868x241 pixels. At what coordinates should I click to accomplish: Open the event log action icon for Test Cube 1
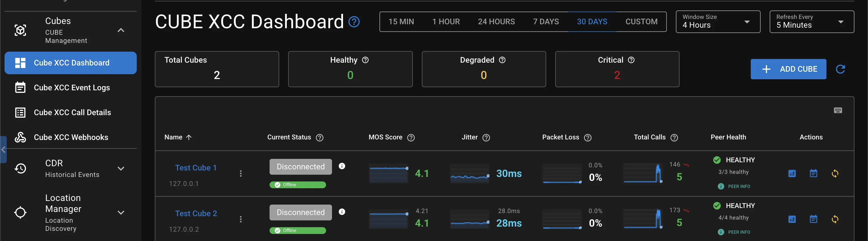[813, 173]
